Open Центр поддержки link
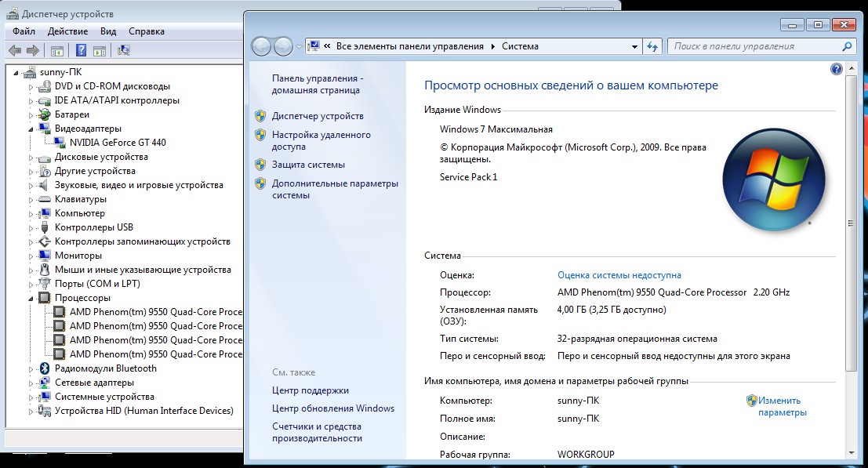Screen dimensions: 868x468 (x=311, y=390)
